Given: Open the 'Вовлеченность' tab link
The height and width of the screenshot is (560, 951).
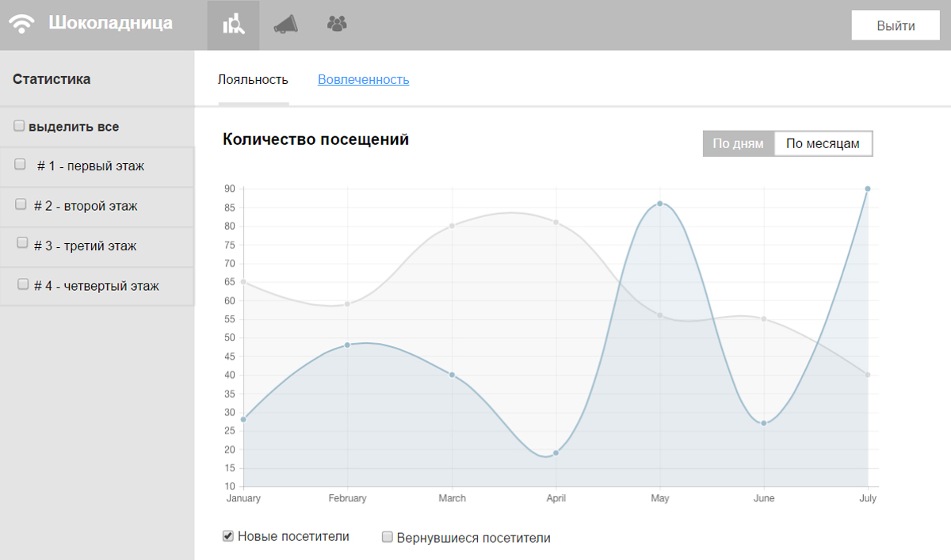Looking at the screenshot, I should [363, 80].
